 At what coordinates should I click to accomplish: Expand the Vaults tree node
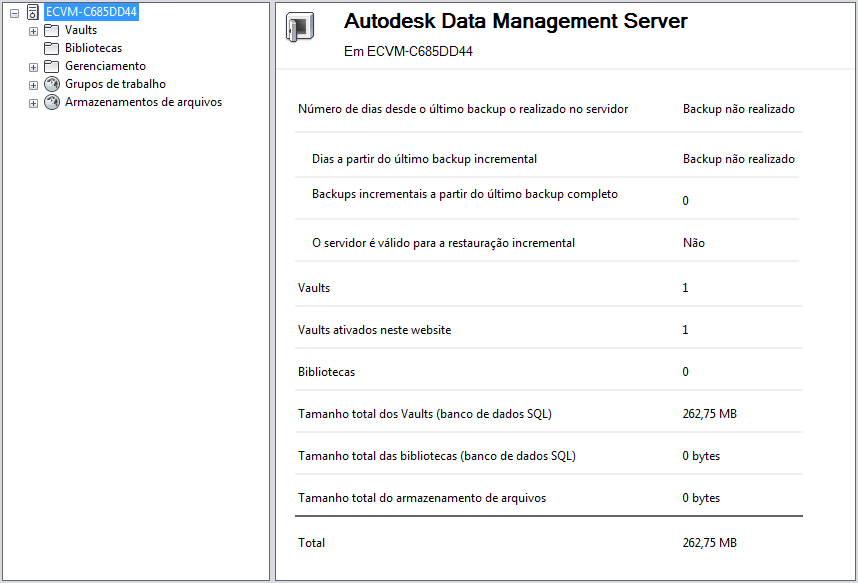click(x=33, y=31)
